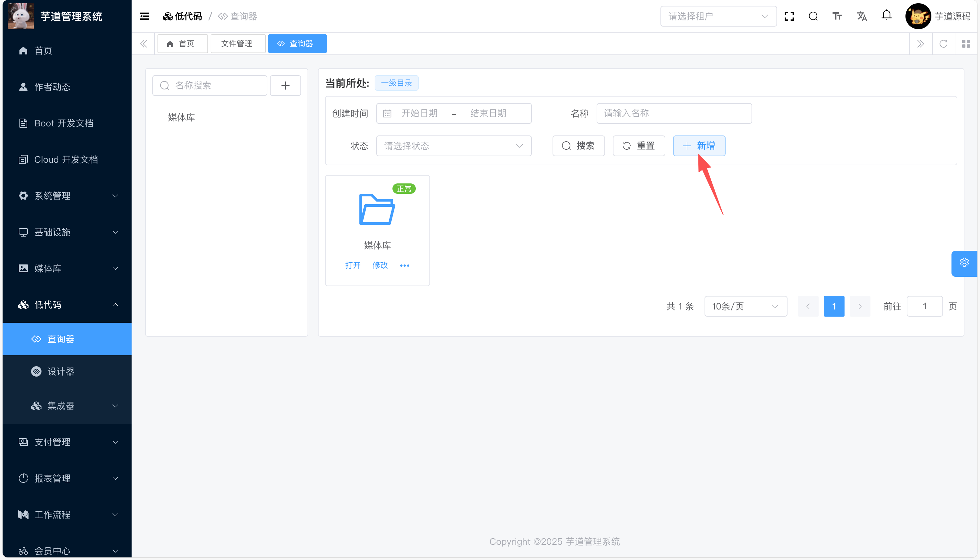Screen dimensions: 980x560
Task: Open the language translation icon
Action: 861,16
